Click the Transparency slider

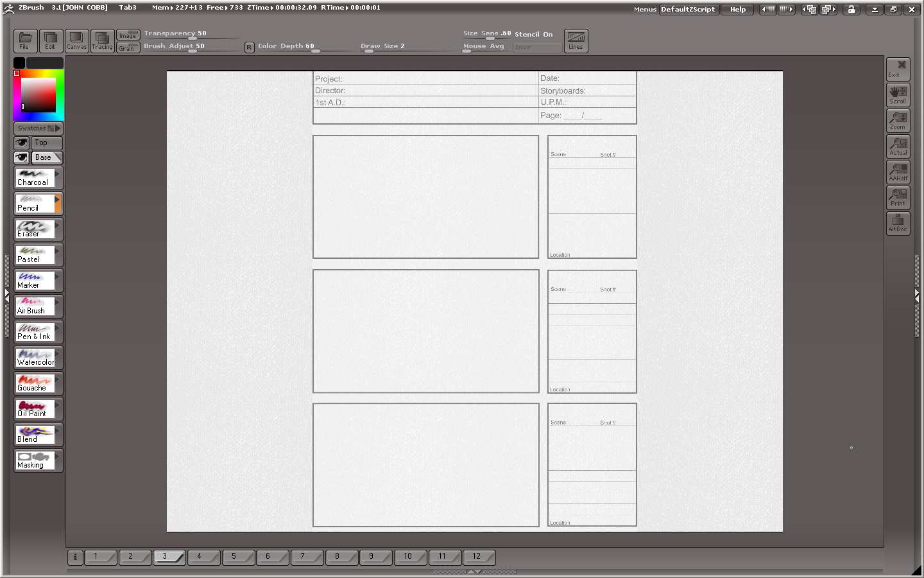pyautogui.click(x=191, y=35)
